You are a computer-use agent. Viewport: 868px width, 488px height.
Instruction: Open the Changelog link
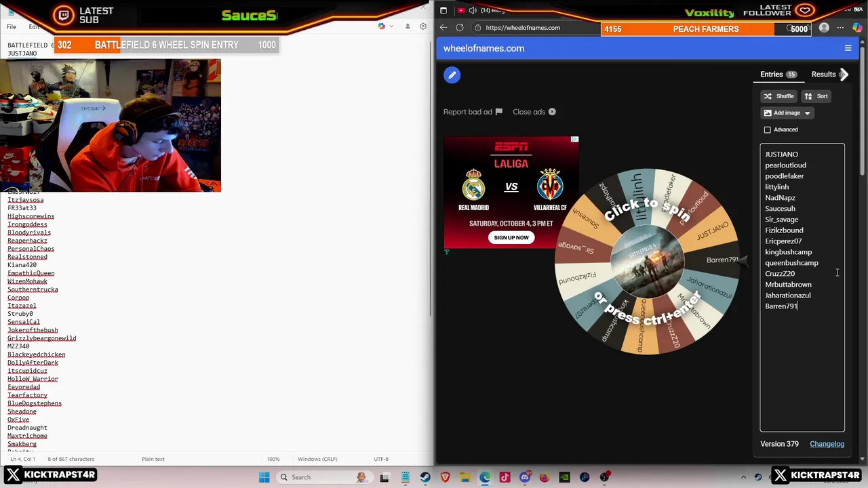(827, 444)
